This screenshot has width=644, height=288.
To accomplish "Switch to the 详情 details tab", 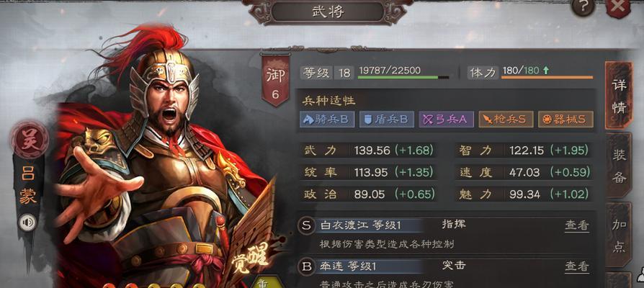I will pos(619,96).
